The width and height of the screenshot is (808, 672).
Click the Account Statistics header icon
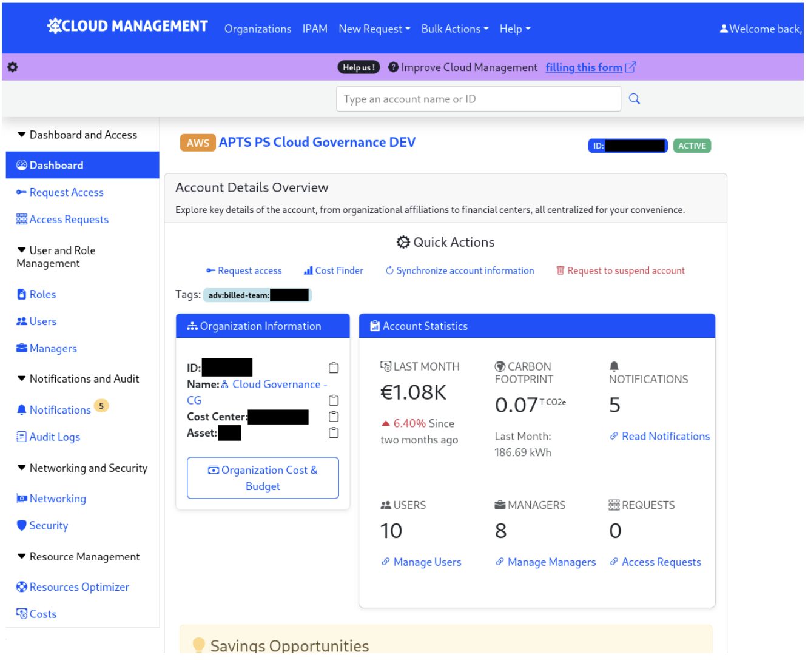(375, 326)
